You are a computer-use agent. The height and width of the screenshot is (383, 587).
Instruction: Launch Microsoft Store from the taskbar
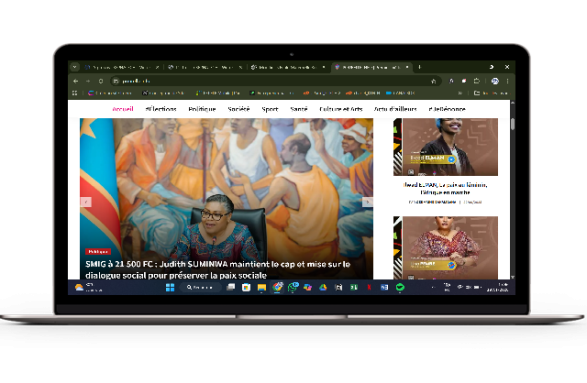coord(246,287)
